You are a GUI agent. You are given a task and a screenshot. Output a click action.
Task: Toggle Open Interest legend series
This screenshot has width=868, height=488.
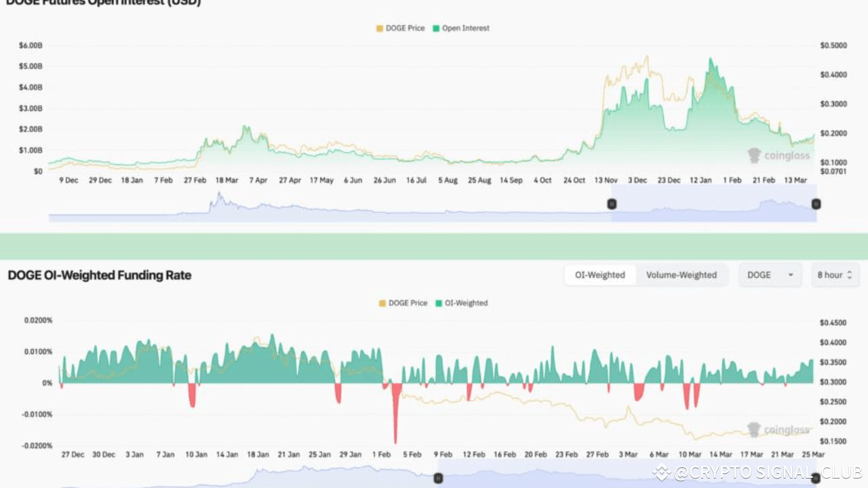[460, 28]
